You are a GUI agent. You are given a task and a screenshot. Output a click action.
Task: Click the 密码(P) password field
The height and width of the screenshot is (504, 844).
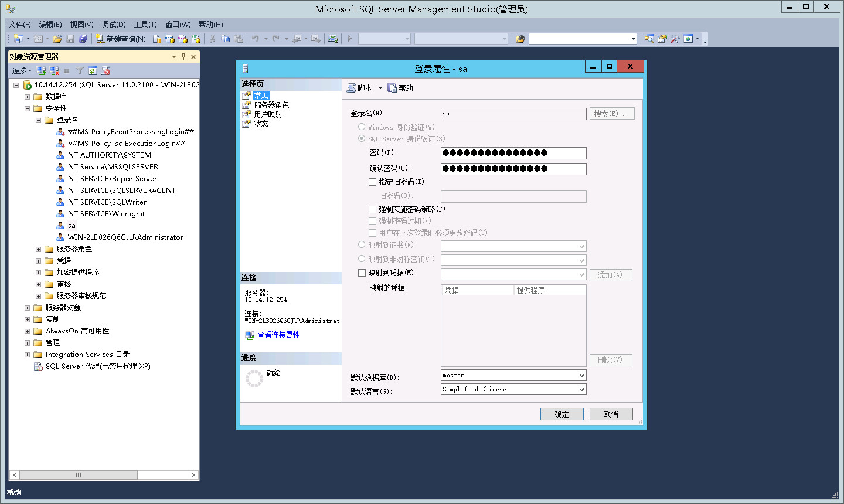pos(513,153)
